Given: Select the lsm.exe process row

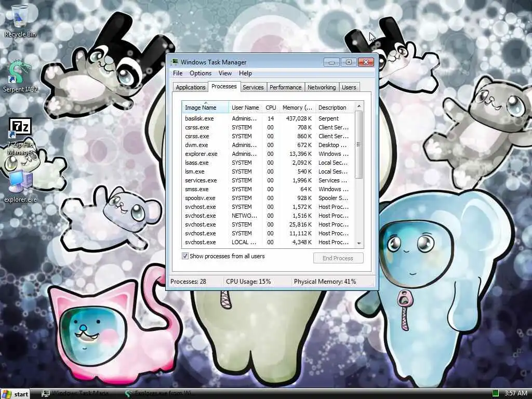Looking at the screenshot, I should pyautogui.click(x=268, y=171).
